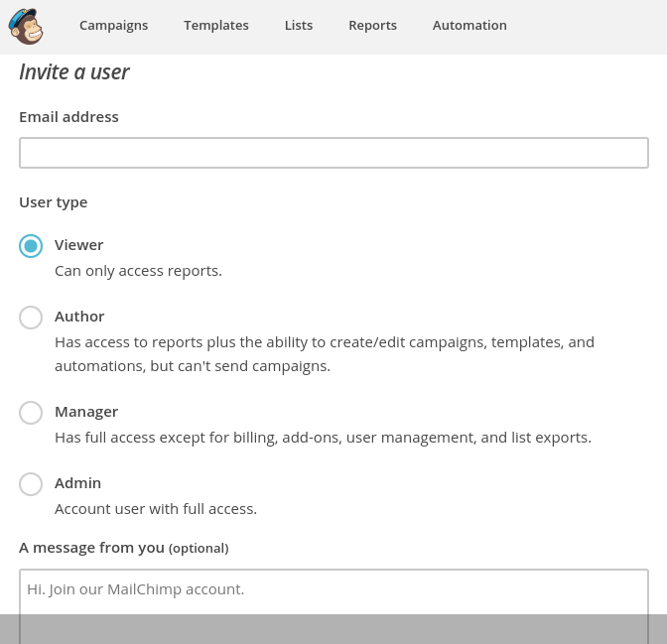Pick the Admin radio button
The width and height of the screenshot is (667, 644).
click(31, 484)
